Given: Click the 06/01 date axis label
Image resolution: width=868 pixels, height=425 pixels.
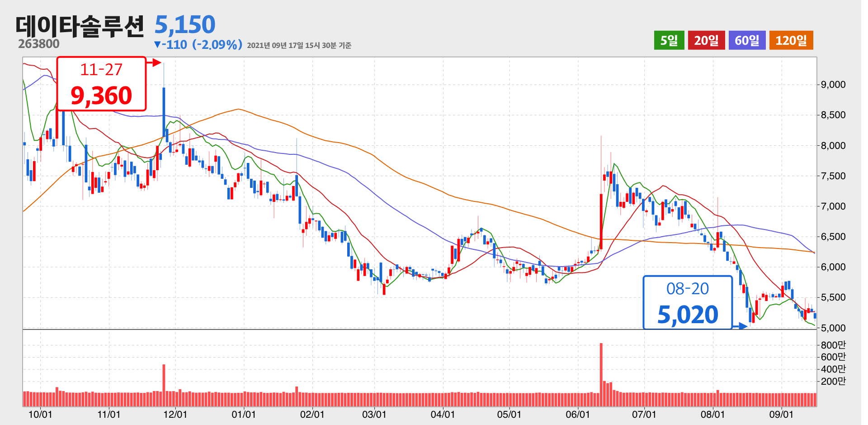Looking at the screenshot, I should [578, 414].
